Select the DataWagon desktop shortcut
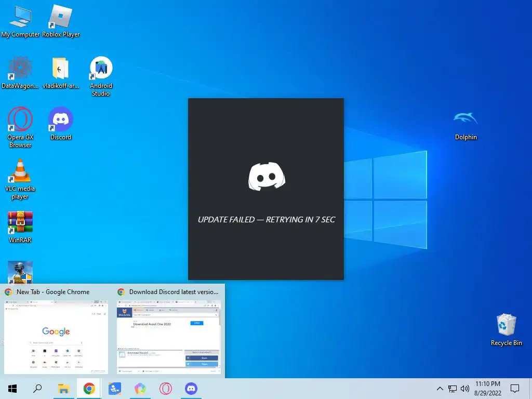The image size is (532, 399). click(20, 73)
